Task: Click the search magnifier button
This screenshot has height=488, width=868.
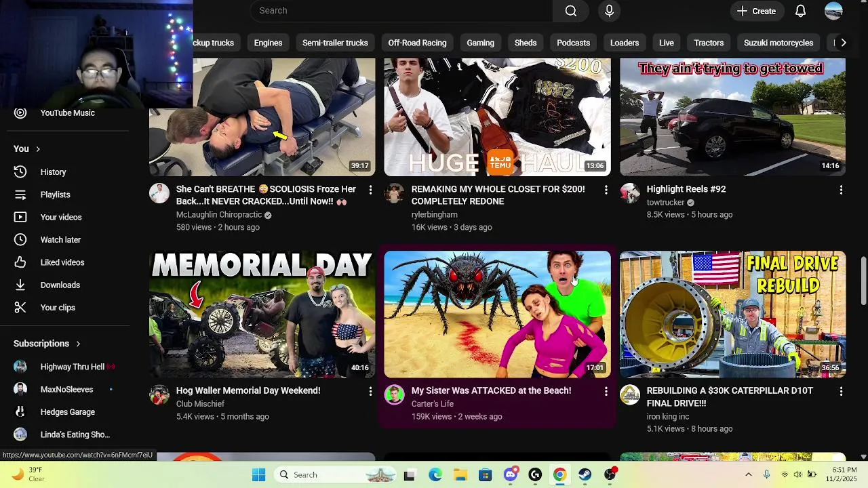Action: (x=571, y=11)
